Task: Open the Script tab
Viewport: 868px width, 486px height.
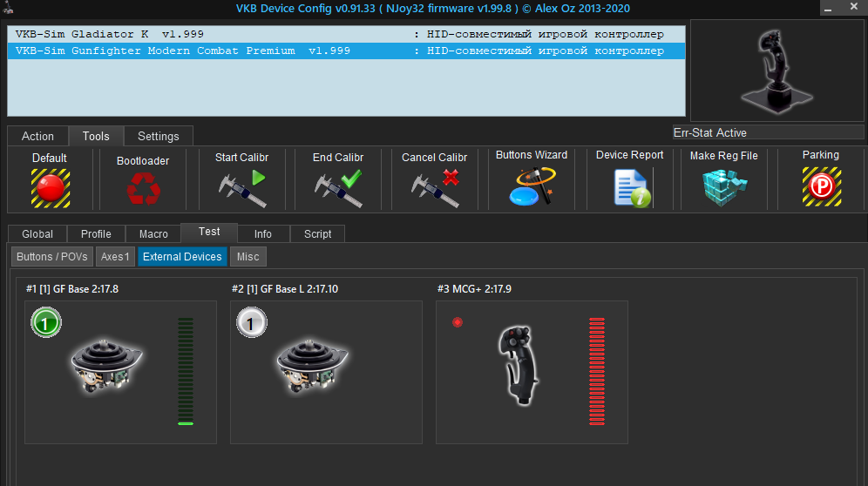Action: pos(317,234)
